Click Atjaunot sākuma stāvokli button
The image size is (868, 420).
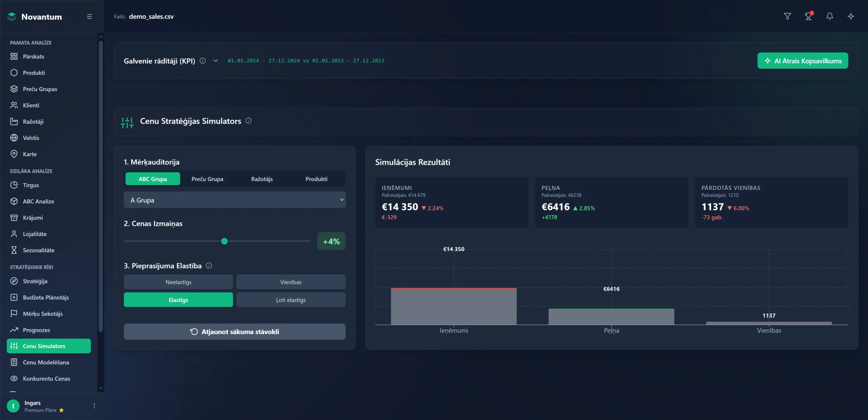tap(235, 332)
